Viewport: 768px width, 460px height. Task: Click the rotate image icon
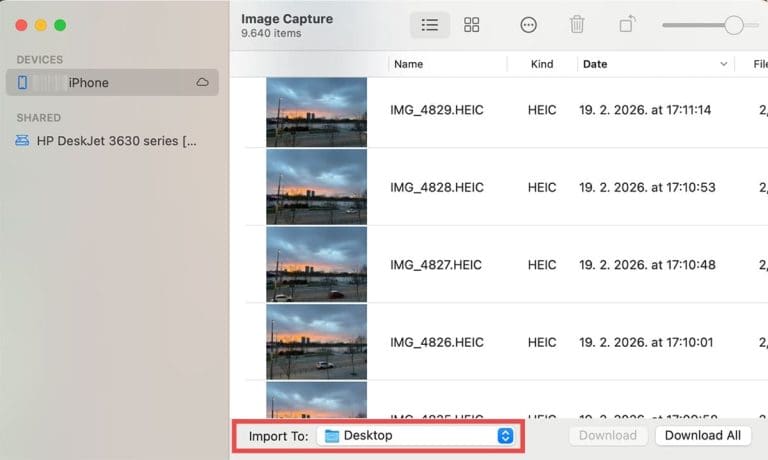[x=627, y=24]
